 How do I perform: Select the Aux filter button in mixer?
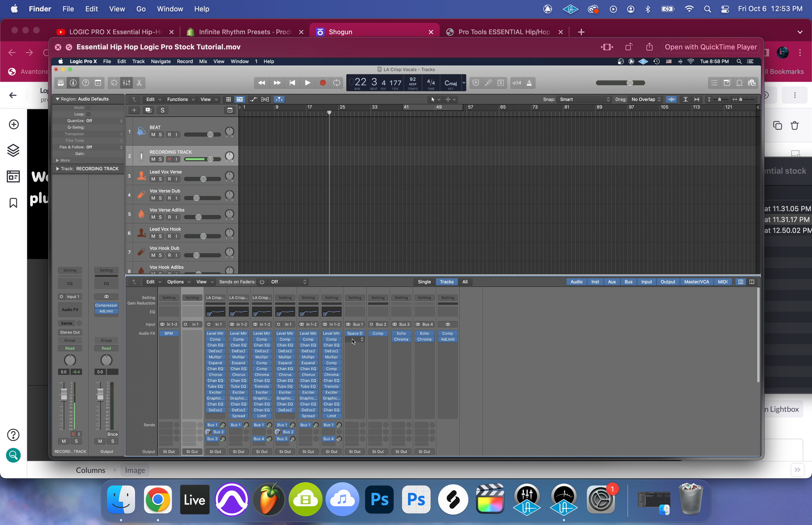pyautogui.click(x=612, y=282)
